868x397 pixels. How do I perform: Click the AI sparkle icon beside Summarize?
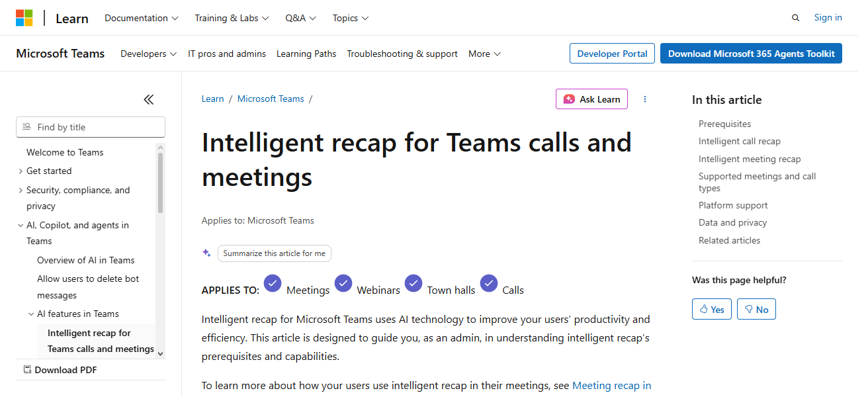point(206,253)
